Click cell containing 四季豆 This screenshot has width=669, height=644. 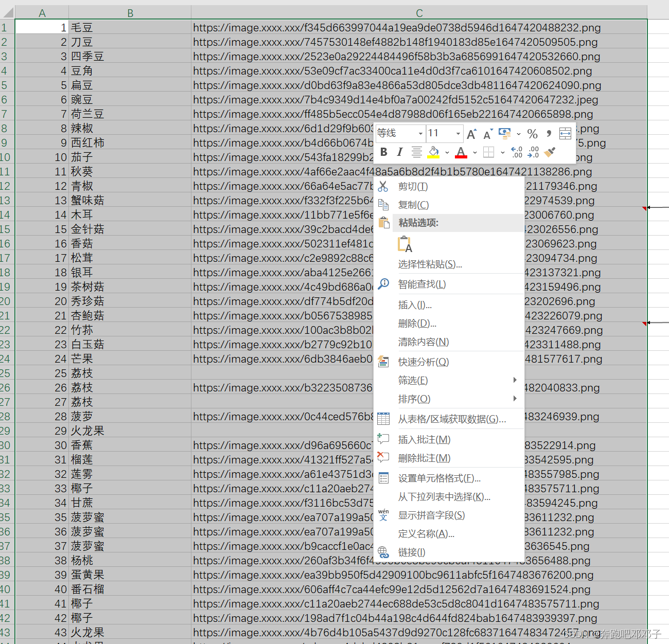pyautogui.click(x=130, y=56)
